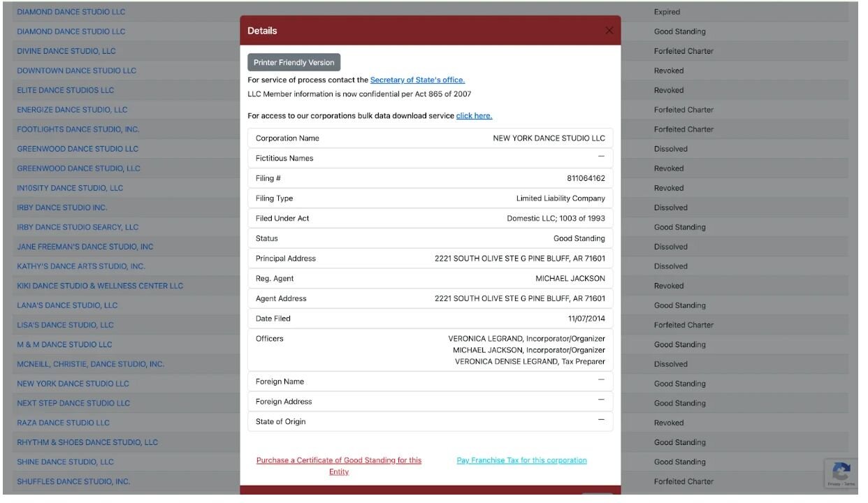
Task: Open DIAMOND DANCE STUDIO LLC in Good Standing
Action: [71, 31]
